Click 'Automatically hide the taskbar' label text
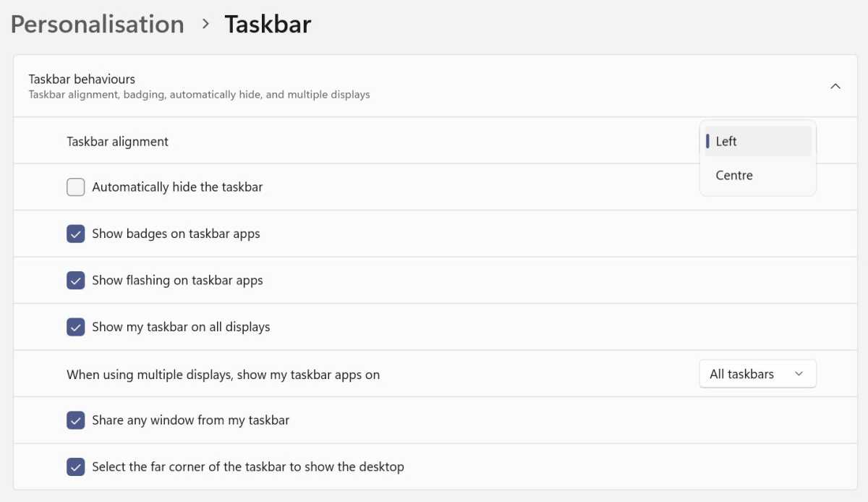 [177, 187]
